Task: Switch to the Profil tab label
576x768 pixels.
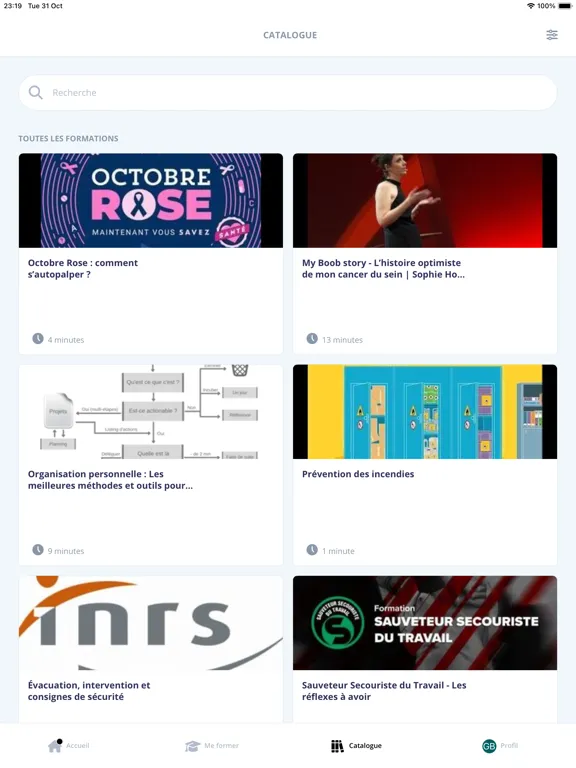Action: click(509, 745)
